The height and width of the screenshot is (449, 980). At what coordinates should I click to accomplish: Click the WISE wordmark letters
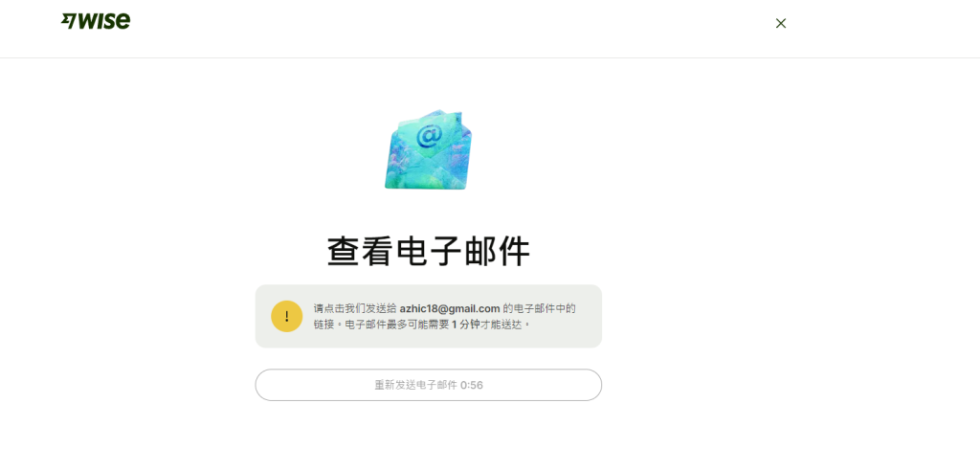104,21
